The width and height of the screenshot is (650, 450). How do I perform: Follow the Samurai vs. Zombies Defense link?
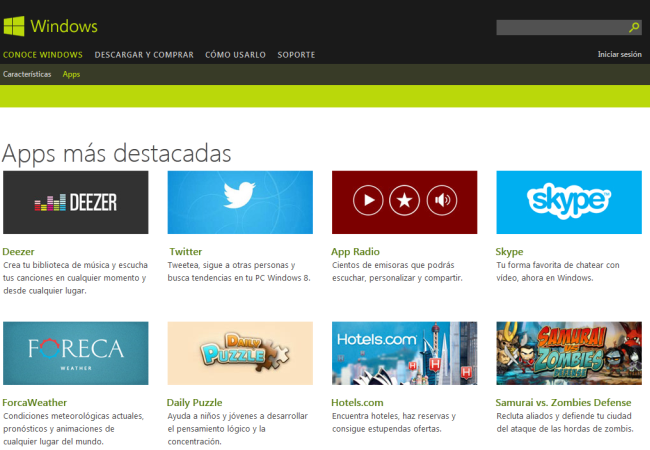(x=563, y=402)
